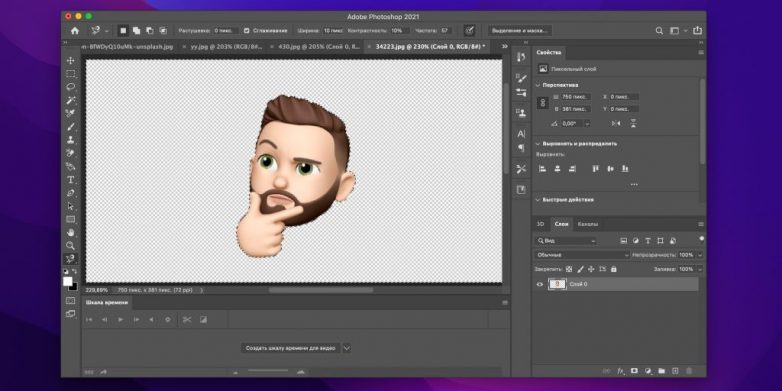782x391 pixels.
Task: Switch to the 3D tab
Action: tap(541, 224)
